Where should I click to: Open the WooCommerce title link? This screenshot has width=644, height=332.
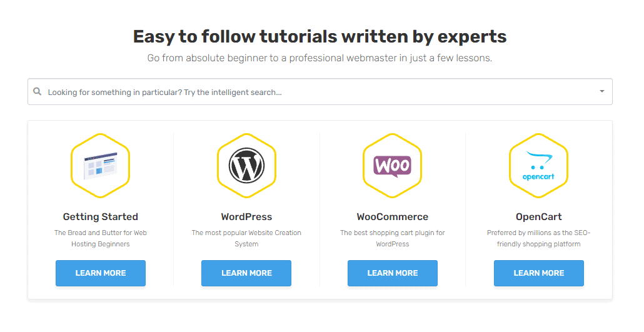coord(392,217)
